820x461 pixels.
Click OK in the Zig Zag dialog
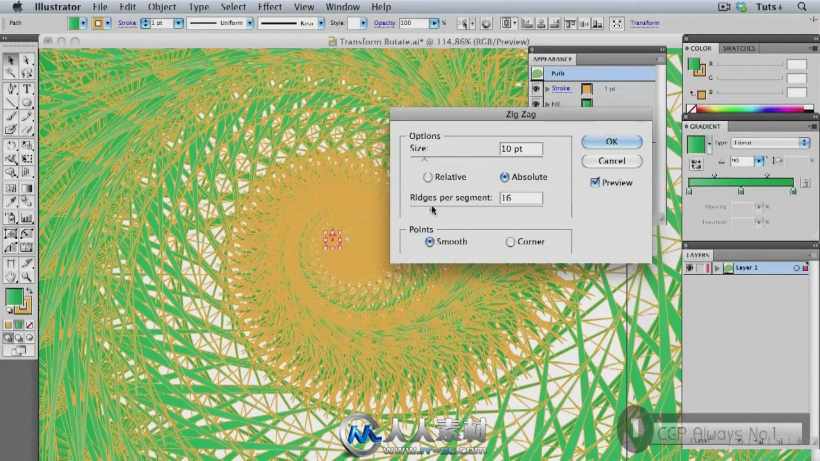[x=611, y=142]
